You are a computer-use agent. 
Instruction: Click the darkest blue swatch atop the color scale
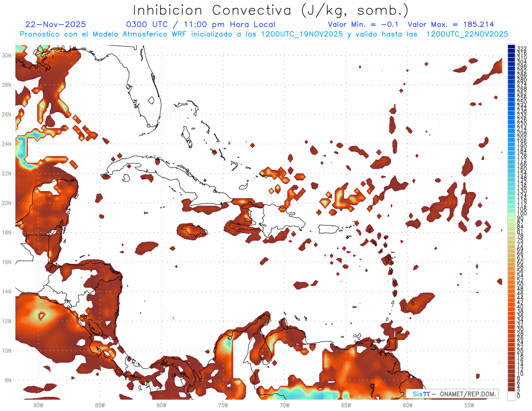[511, 47]
